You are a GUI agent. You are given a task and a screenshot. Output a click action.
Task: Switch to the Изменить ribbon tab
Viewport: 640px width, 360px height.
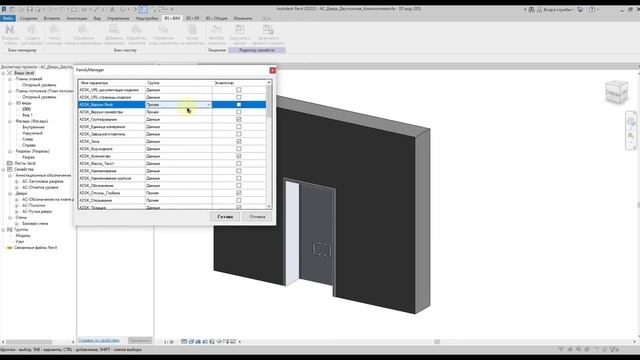(243, 18)
